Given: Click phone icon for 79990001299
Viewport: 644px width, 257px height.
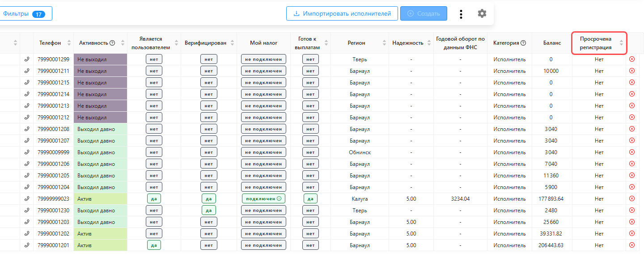Looking at the screenshot, I should pos(27,59).
